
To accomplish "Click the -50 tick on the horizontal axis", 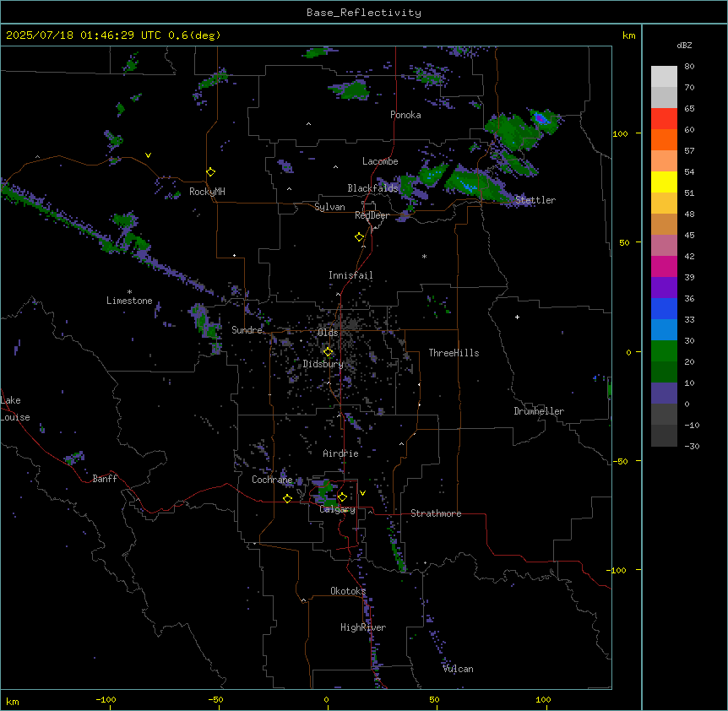I will [x=215, y=699].
